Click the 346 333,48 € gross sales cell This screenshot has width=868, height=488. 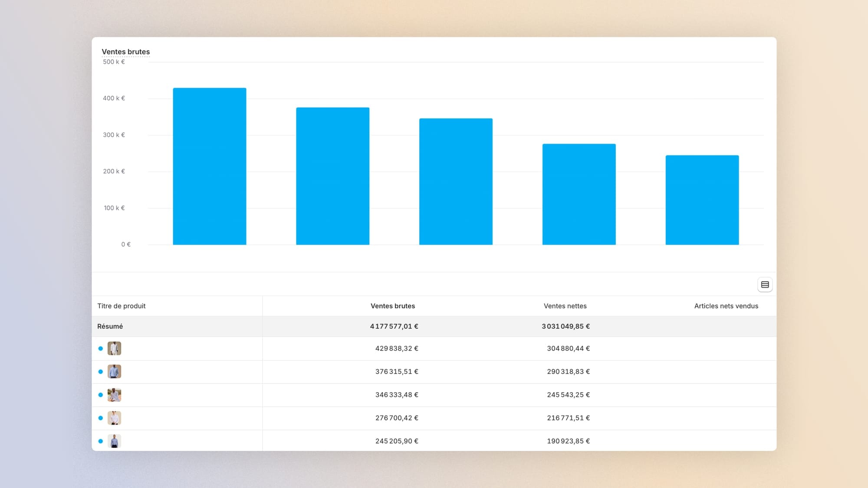click(397, 395)
